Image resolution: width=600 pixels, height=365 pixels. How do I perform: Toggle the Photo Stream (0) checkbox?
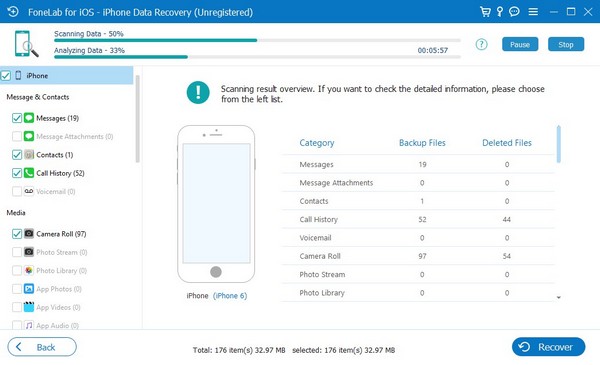(16, 252)
